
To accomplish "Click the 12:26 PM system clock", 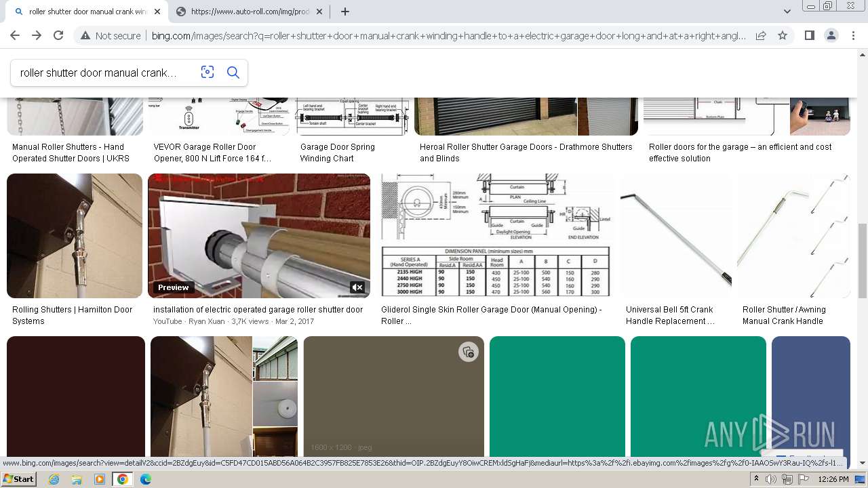I will pos(833,479).
